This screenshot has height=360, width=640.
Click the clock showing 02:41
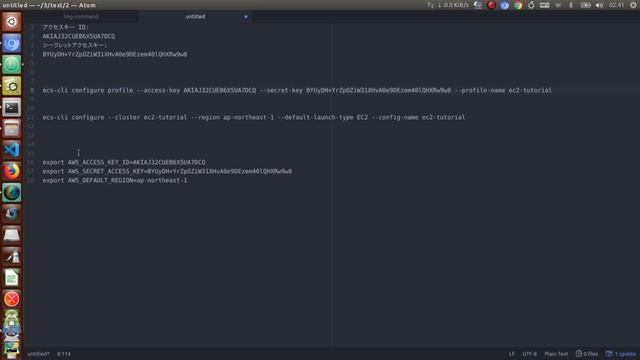tap(616, 5)
